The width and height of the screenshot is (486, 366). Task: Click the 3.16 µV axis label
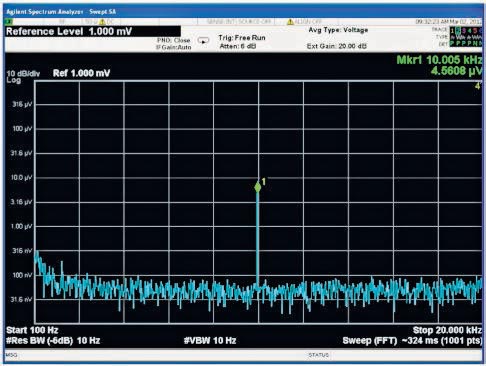21,202
